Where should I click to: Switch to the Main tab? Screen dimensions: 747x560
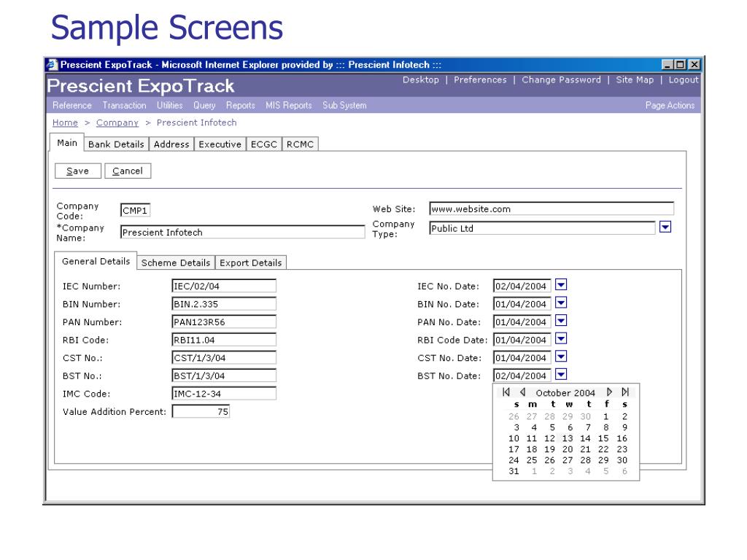[66, 143]
